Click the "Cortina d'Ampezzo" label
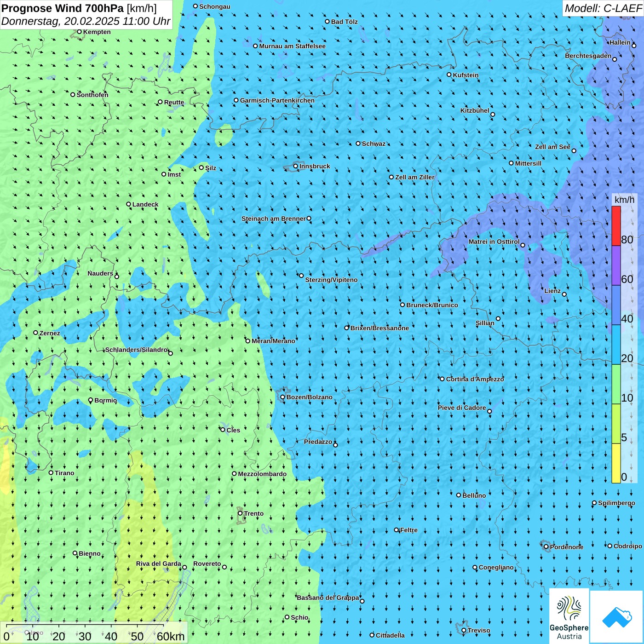 475,379
